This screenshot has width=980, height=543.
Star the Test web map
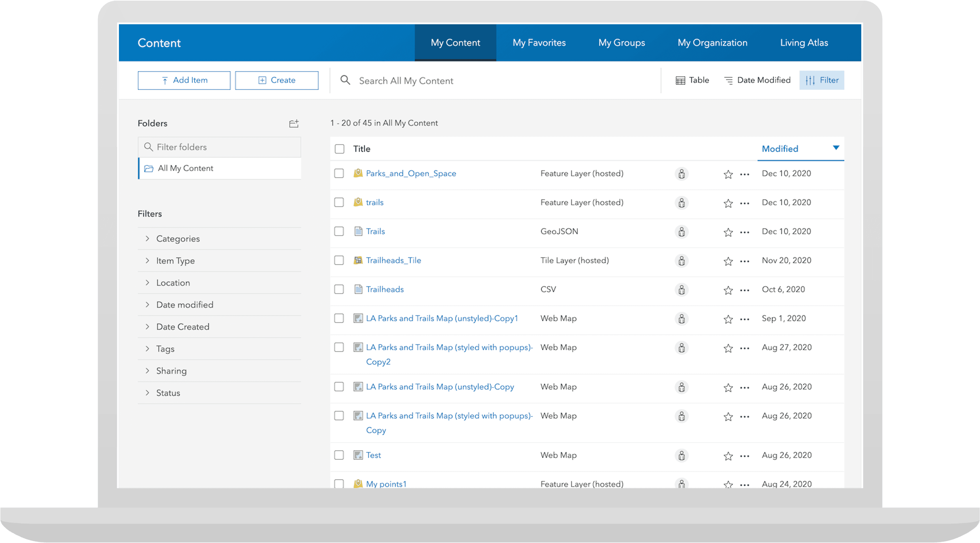click(x=728, y=456)
